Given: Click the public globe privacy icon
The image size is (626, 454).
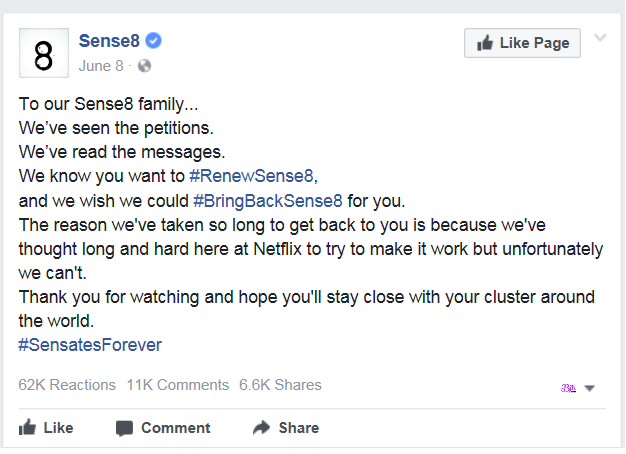Looking at the screenshot, I should pyautogui.click(x=144, y=66).
